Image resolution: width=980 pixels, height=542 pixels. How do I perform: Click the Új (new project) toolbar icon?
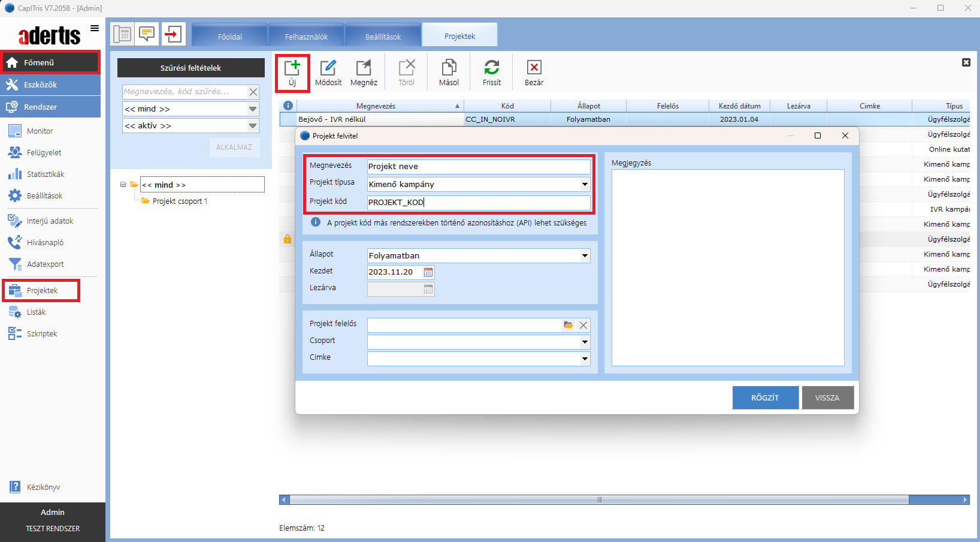coord(292,68)
